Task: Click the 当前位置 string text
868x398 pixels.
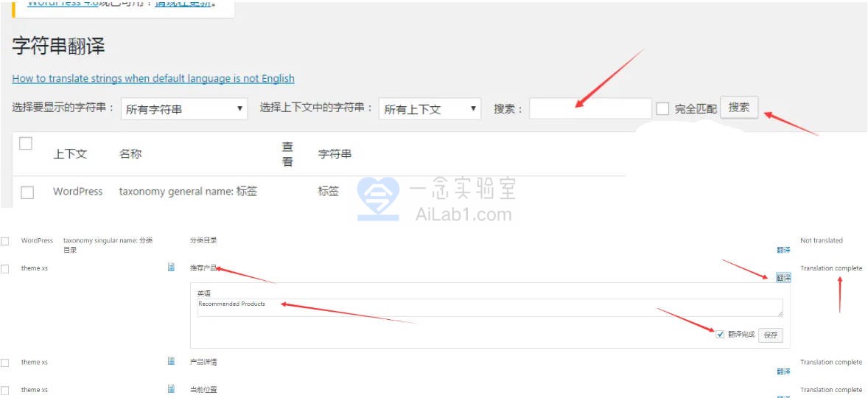Action: [x=203, y=390]
